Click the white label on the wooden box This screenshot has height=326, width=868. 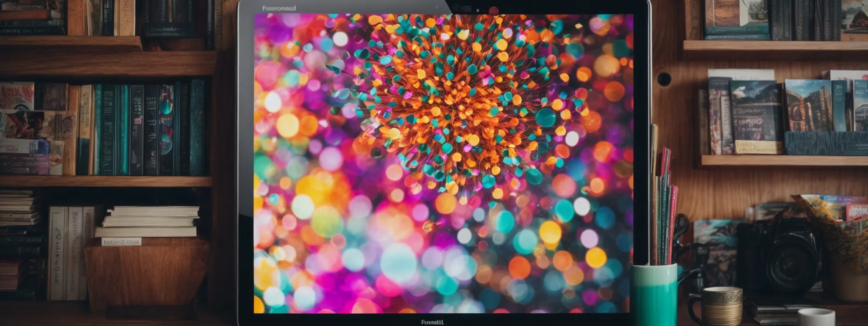(120, 242)
